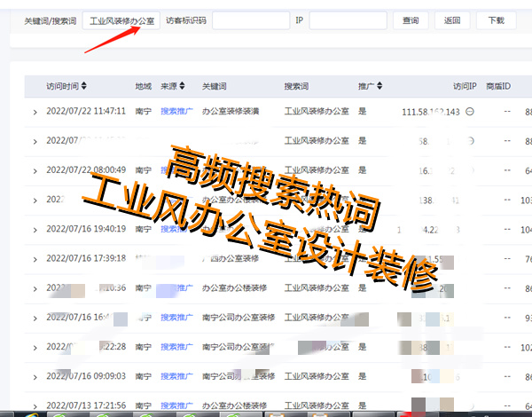Open 搜索推广 link in 19:40:19 row
The image size is (532, 417).
(177, 229)
